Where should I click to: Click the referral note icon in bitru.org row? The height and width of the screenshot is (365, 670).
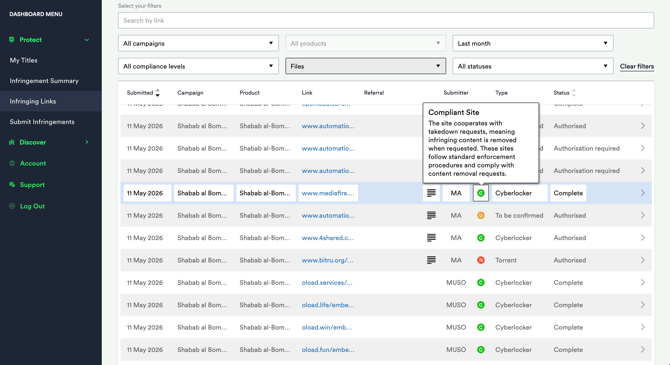click(432, 260)
